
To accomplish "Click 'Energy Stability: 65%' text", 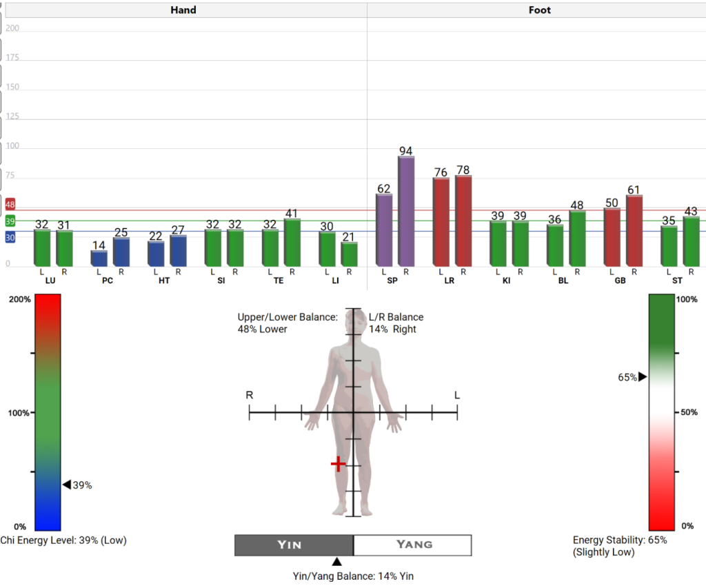I will tap(620, 540).
